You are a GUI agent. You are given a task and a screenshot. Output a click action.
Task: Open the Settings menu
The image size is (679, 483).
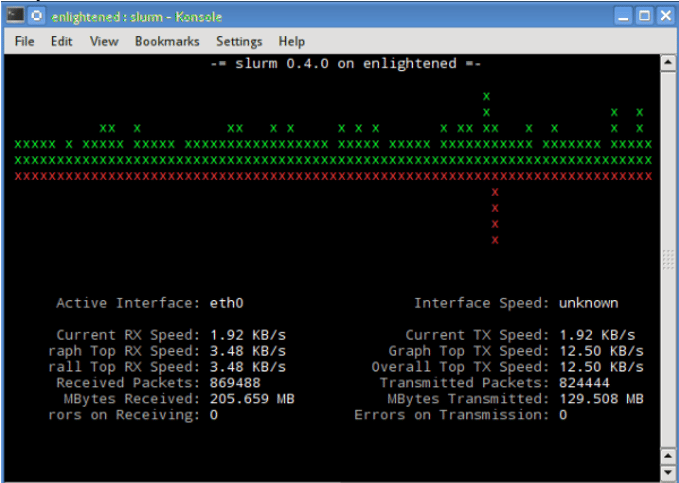(239, 41)
